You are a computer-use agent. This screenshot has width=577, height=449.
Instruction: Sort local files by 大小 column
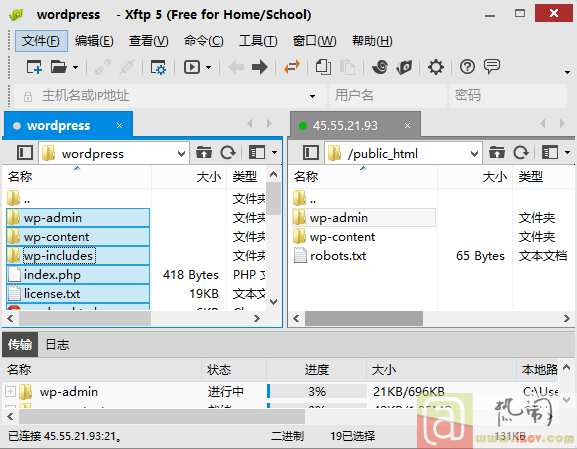tap(189, 177)
